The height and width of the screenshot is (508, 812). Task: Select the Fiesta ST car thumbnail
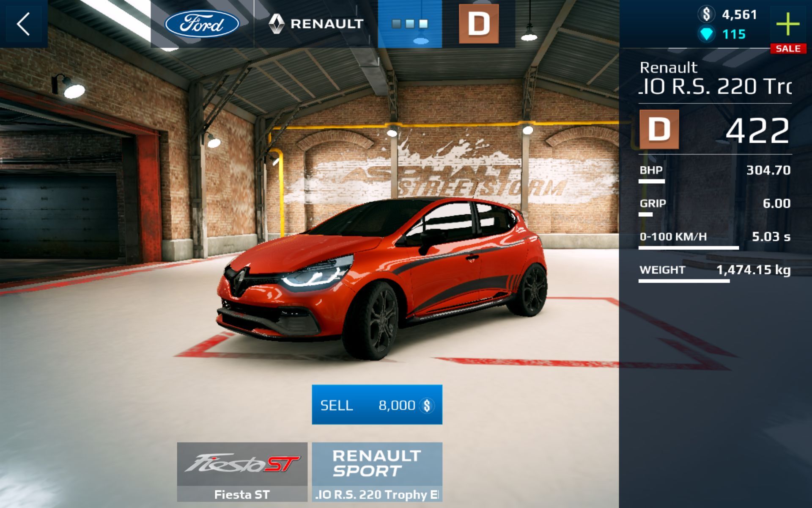pyautogui.click(x=242, y=472)
